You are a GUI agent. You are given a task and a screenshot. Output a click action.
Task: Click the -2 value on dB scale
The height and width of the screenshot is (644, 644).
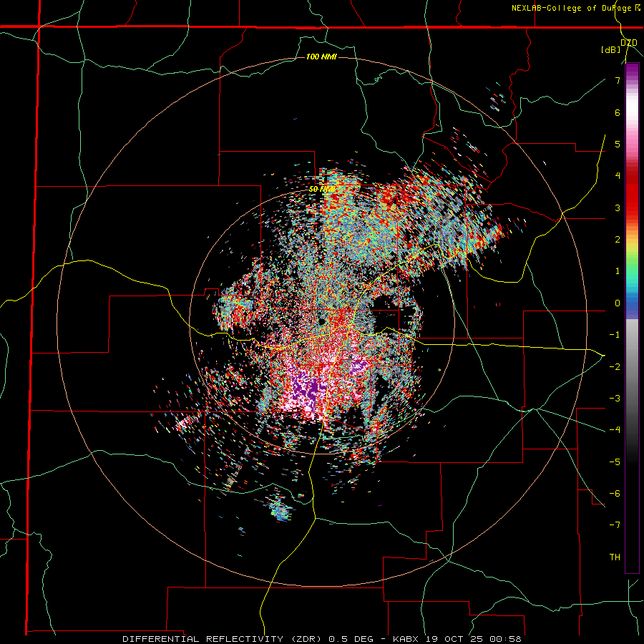[x=615, y=366]
